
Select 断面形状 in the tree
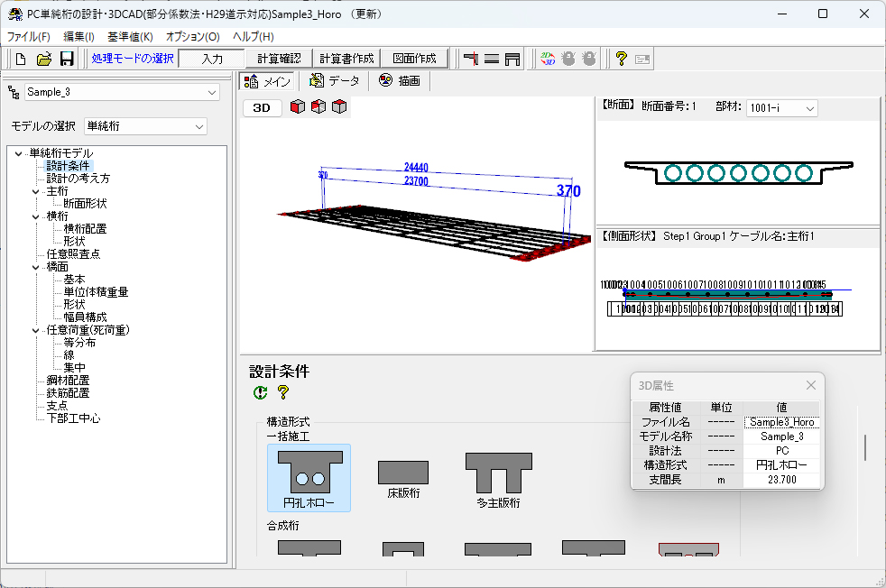(x=85, y=204)
